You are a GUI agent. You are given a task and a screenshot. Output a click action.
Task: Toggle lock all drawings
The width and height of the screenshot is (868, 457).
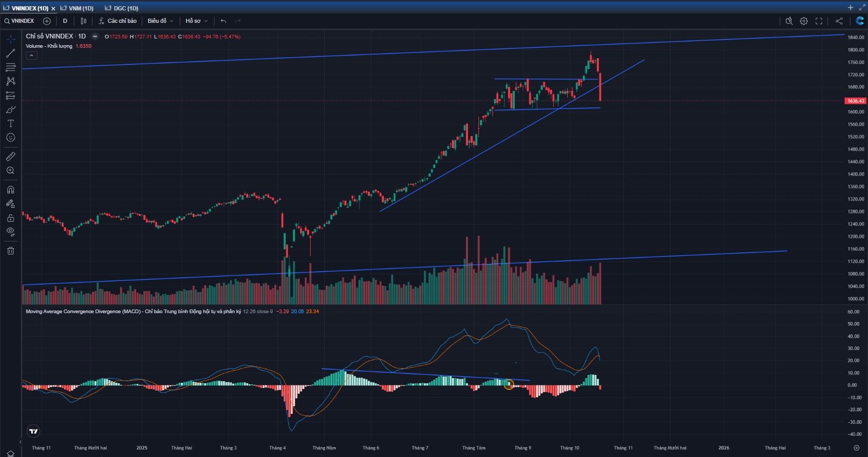pos(10,218)
